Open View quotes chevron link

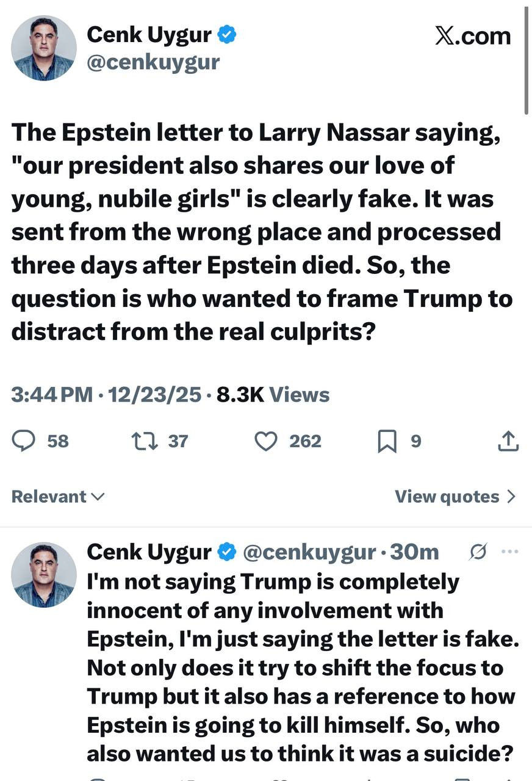coord(455,497)
